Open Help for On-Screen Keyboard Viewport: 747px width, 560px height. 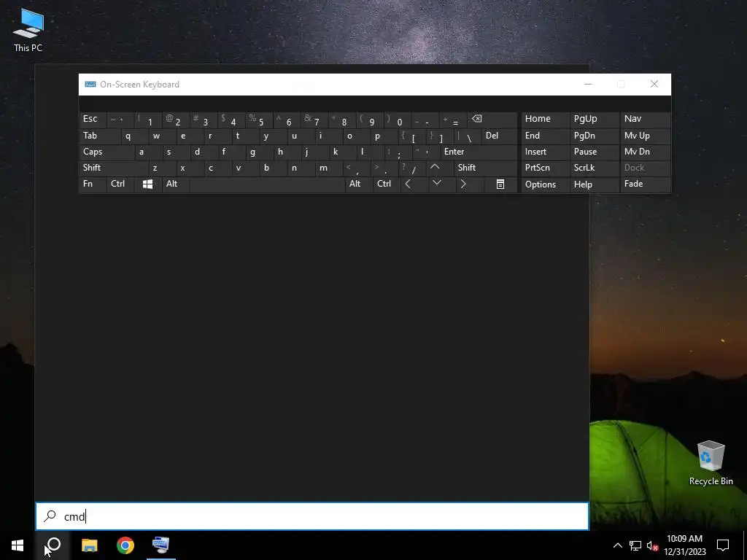pos(594,184)
